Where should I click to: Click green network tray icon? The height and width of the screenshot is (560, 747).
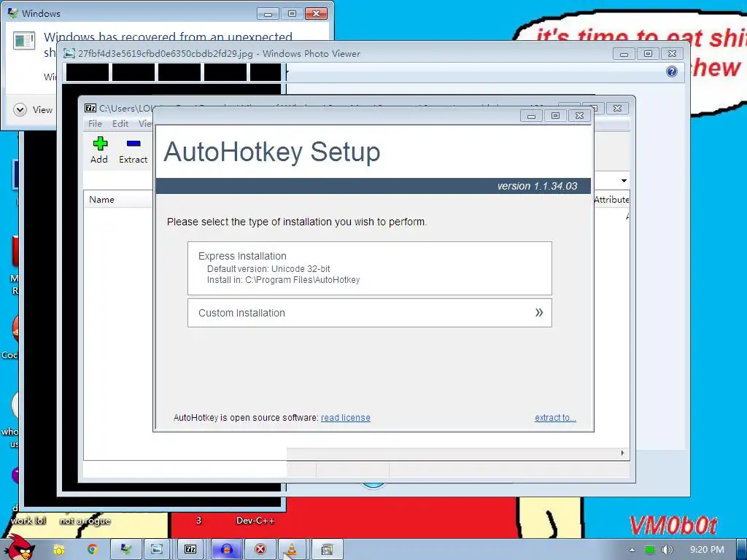point(650,550)
